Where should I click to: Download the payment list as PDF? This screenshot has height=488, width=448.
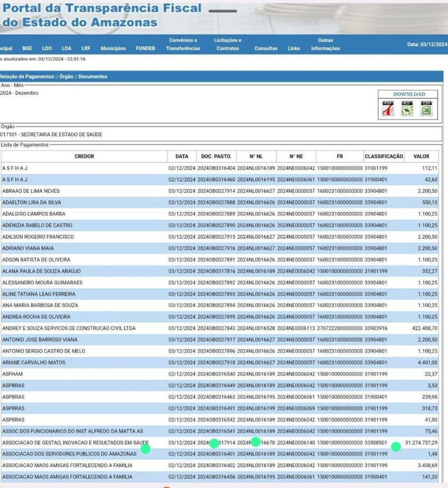click(x=388, y=109)
